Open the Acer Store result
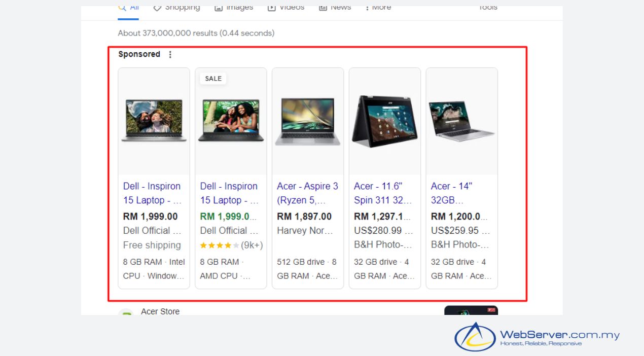This screenshot has height=356, width=644. coord(160,311)
